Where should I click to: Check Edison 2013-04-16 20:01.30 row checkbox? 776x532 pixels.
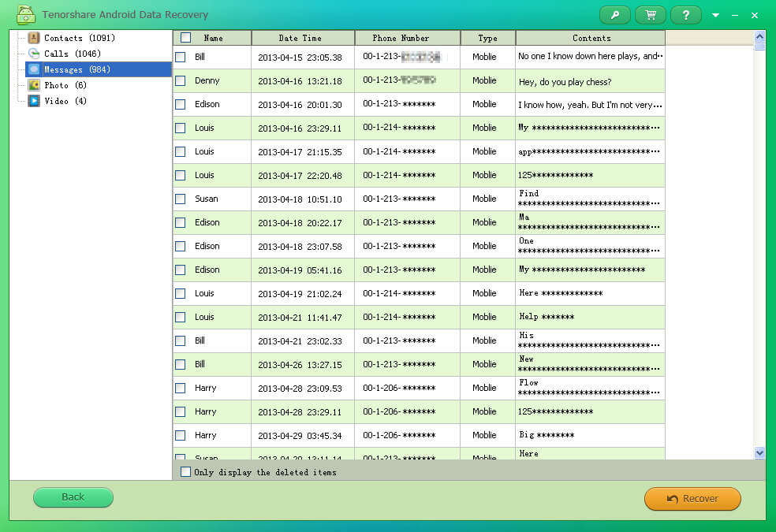(181, 104)
